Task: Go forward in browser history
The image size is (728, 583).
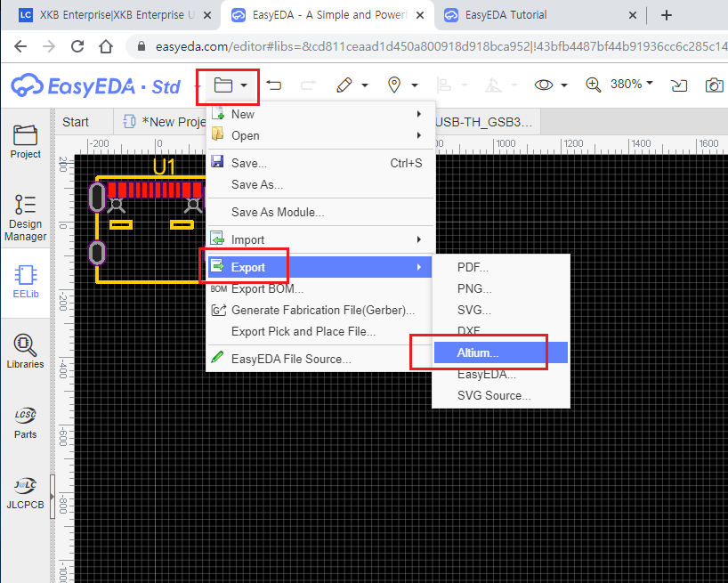Action: pyautogui.click(x=49, y=46)
